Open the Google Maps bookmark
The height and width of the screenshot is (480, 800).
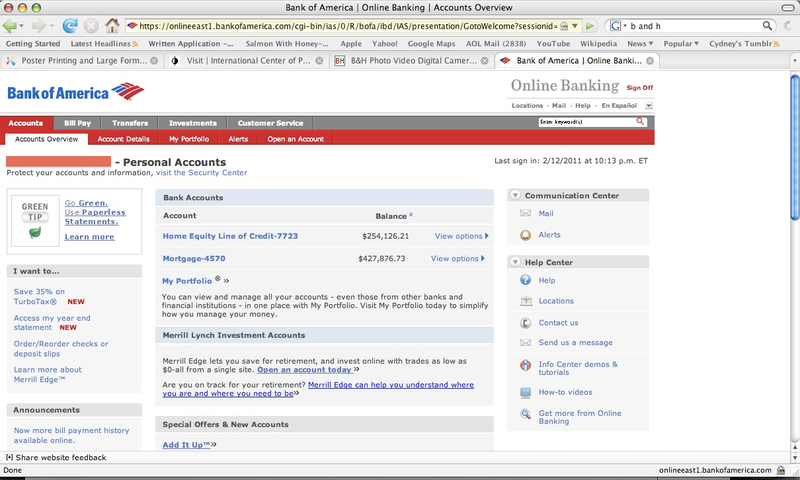431,44
